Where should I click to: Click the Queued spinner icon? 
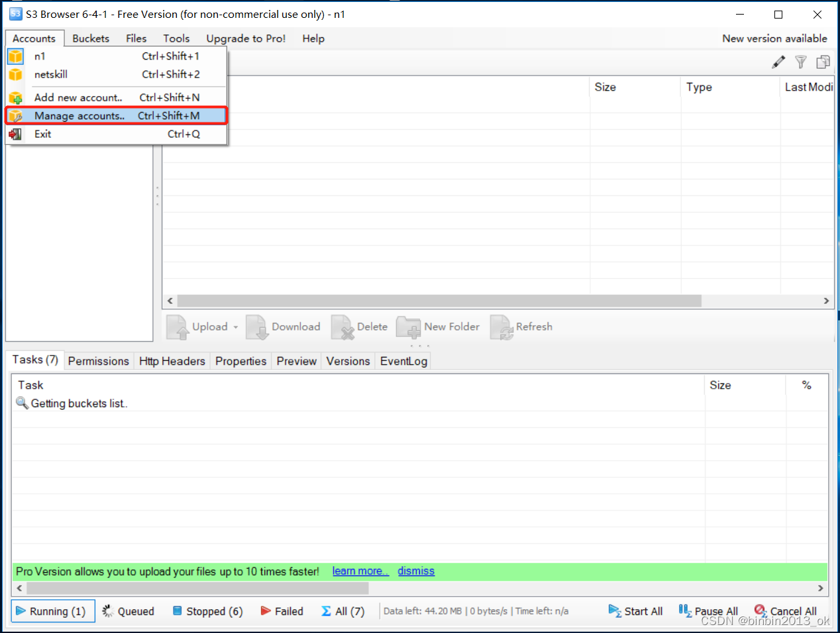point(108,610)
